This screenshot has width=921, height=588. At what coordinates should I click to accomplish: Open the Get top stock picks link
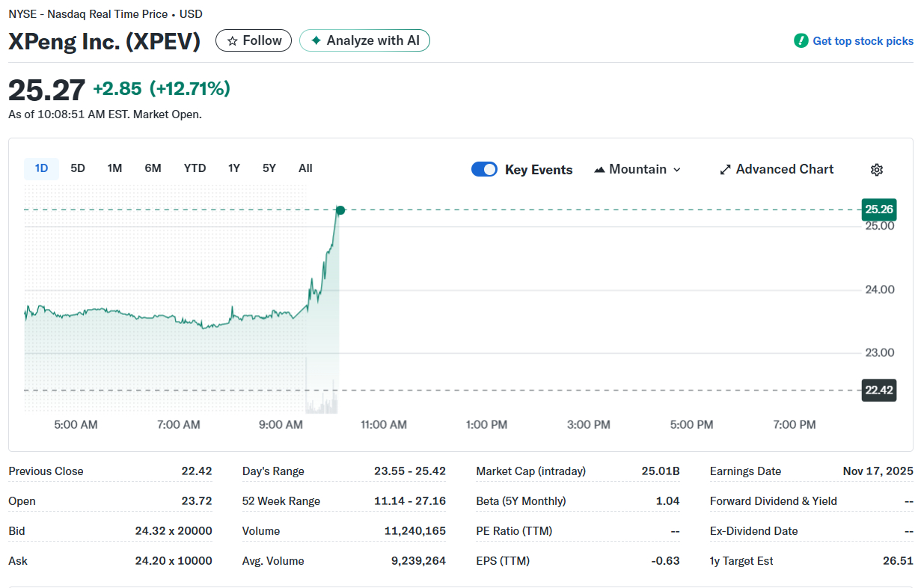pos(863,41)
